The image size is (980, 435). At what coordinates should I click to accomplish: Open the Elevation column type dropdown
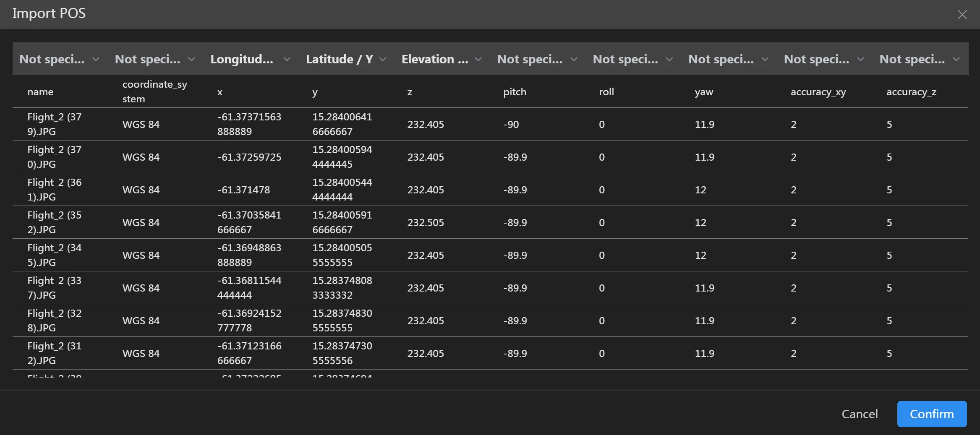[x=442, y=59]
